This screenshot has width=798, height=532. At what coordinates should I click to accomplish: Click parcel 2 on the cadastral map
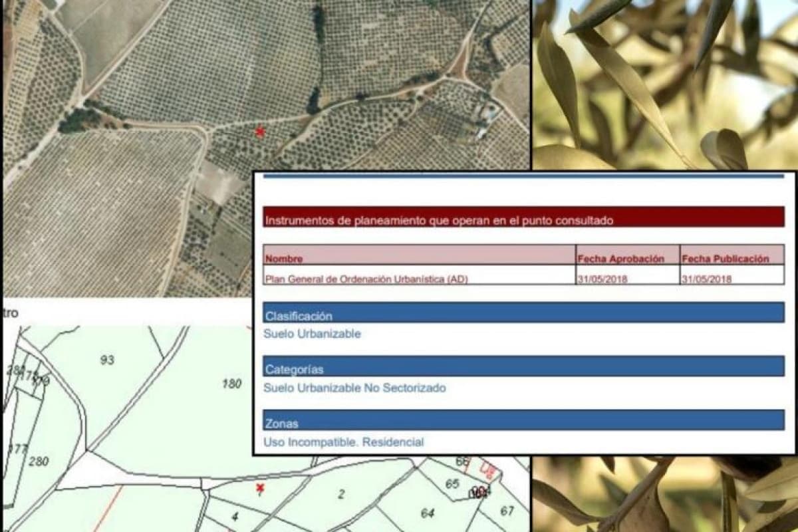click(341, 494)
